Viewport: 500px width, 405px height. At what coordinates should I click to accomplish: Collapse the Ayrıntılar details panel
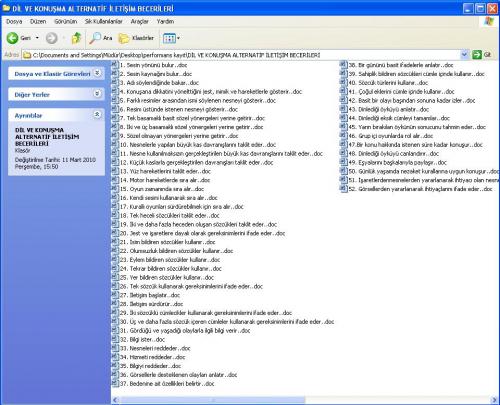[97, 115]
